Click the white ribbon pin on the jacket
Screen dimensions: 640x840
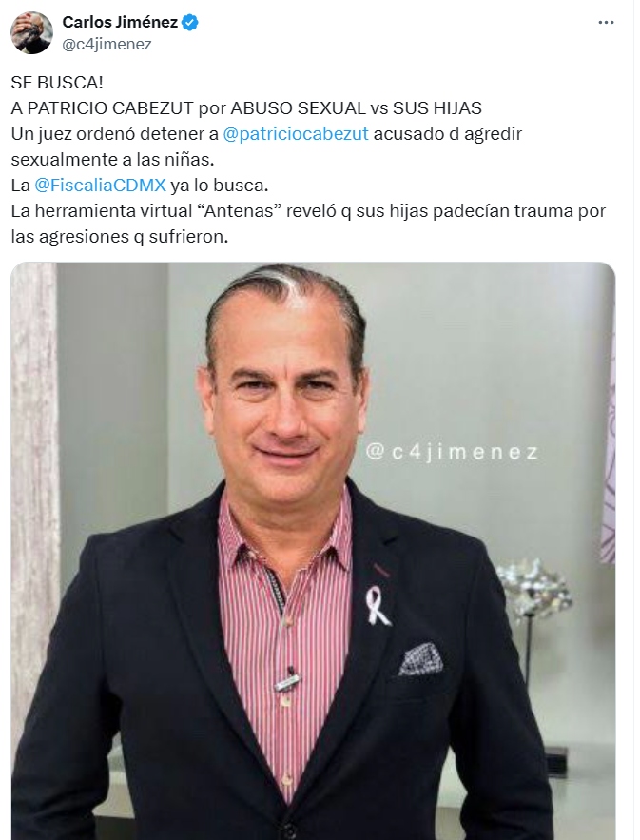pyautogui.click(x=378, y=606)
